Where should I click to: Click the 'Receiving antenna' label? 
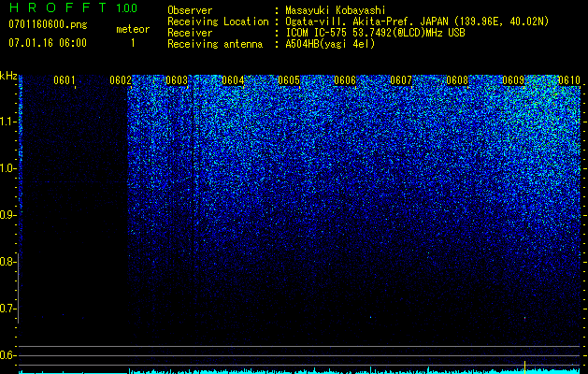(215, 44)
